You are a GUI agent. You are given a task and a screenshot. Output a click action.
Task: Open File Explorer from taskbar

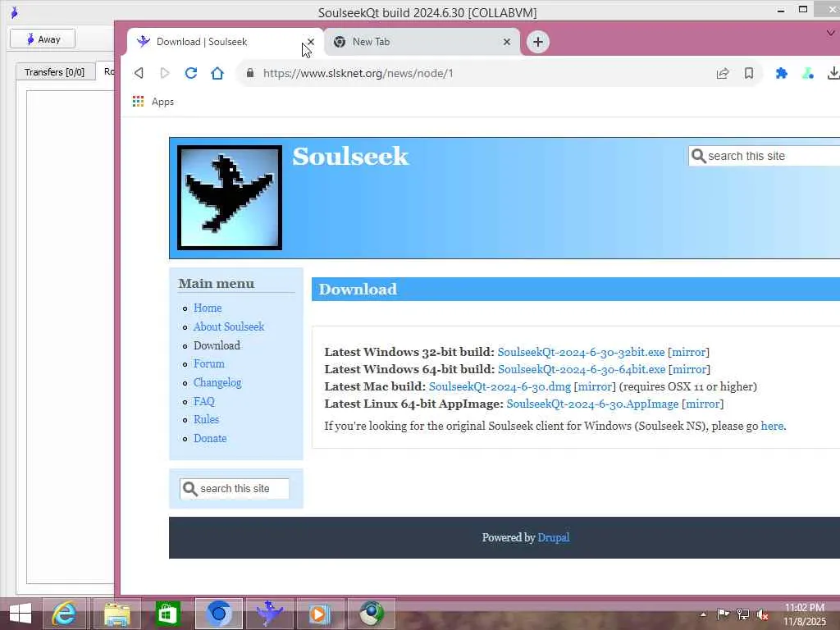pos(116,614)
